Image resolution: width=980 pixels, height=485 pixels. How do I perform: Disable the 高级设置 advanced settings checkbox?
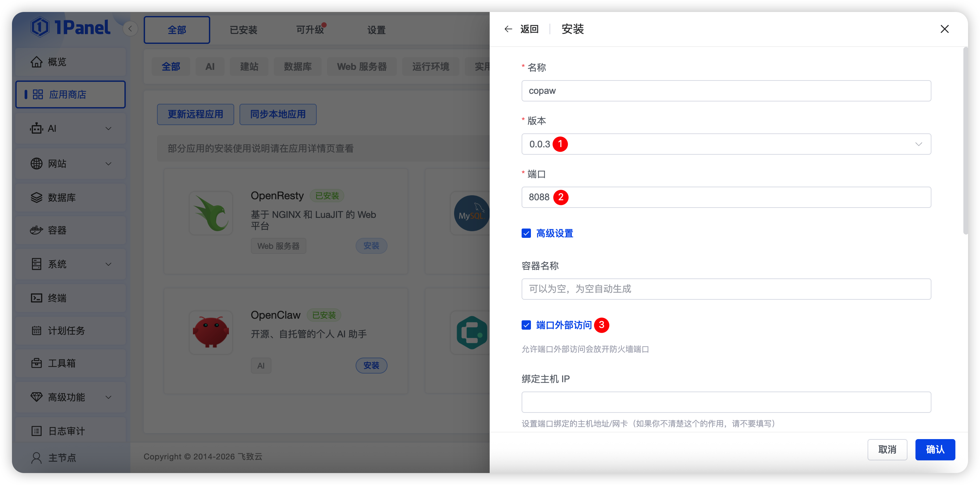pos(526,233)
